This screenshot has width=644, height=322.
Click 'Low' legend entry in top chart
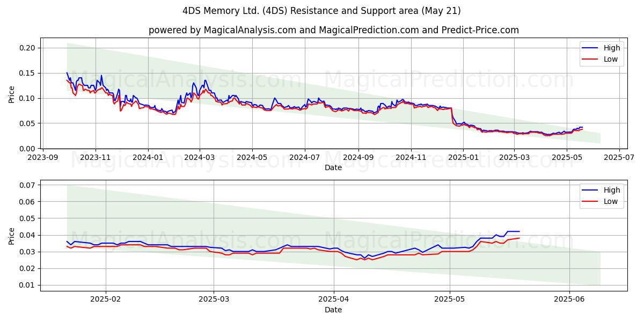coord(611,59)
